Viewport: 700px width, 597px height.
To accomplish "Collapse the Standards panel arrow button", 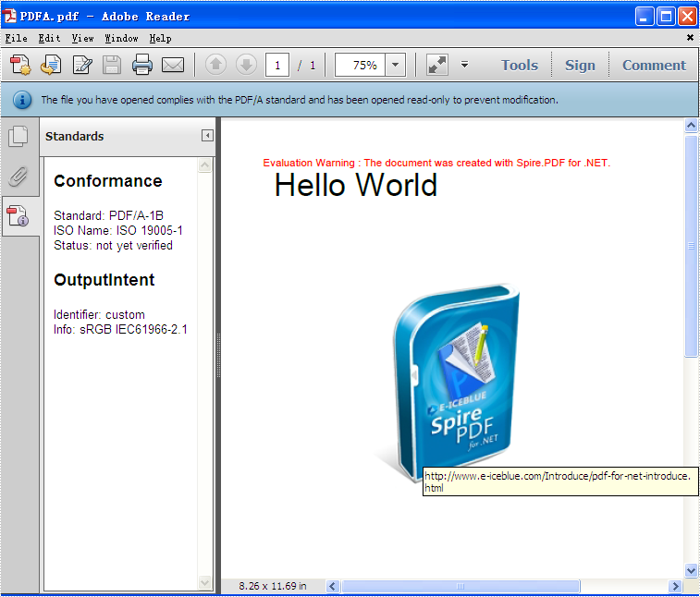I will click(207, 136).
